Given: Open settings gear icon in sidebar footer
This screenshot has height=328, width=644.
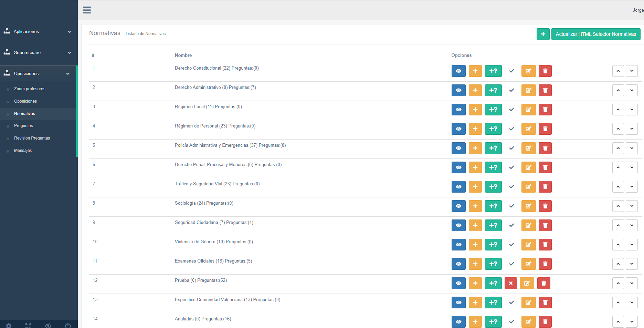Looking at the screenshot, I should 9,325.
